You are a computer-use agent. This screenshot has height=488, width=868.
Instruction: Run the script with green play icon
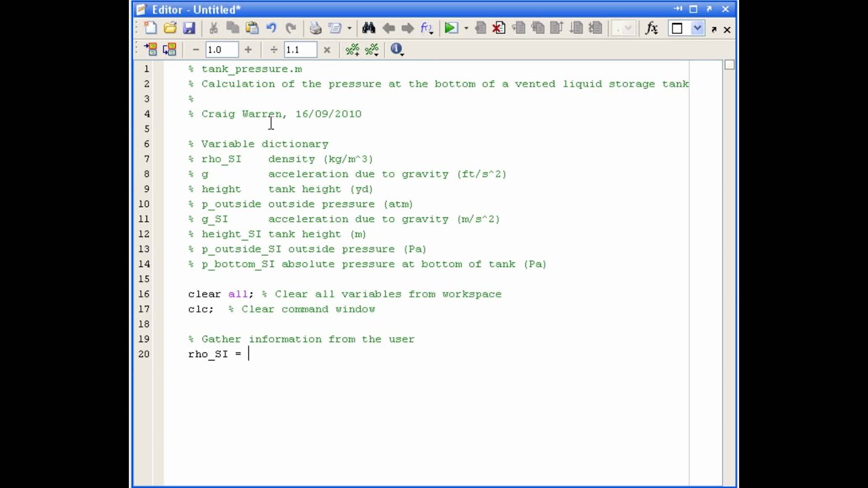click(x=450, y=28)
